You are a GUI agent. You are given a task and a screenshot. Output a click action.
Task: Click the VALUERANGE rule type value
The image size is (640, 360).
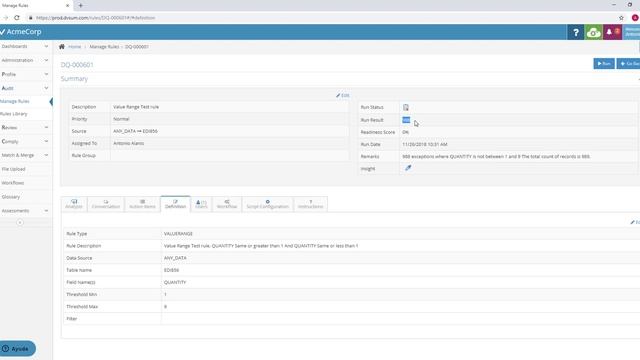pyautogui.click(x=178, y=234)
